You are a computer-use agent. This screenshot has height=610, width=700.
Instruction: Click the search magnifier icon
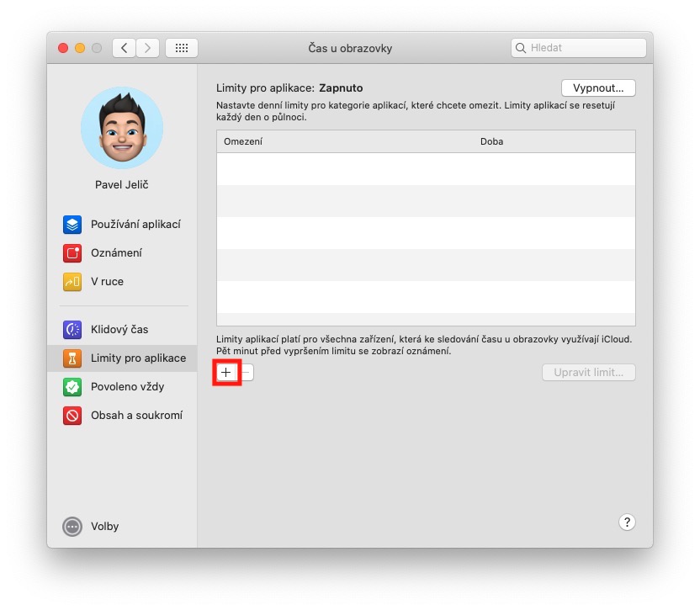521,48
